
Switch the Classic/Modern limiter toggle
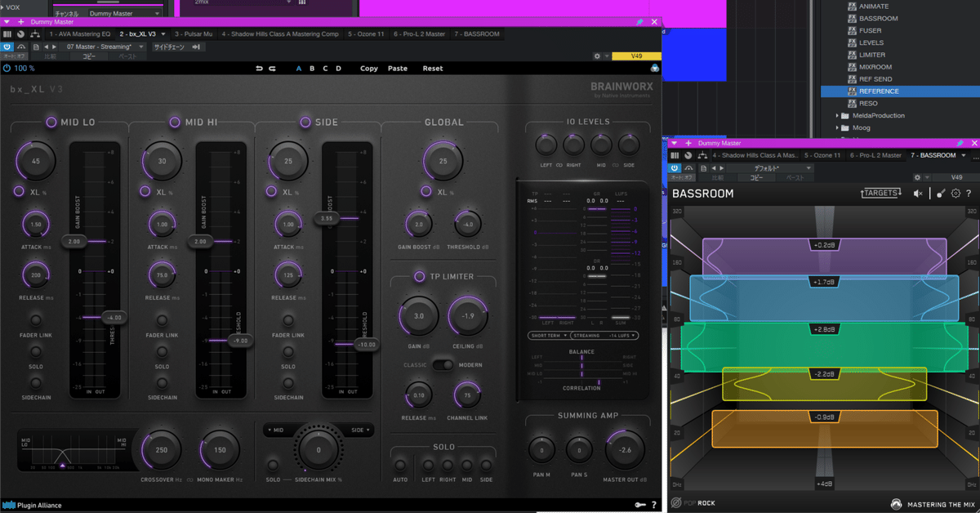443,365
